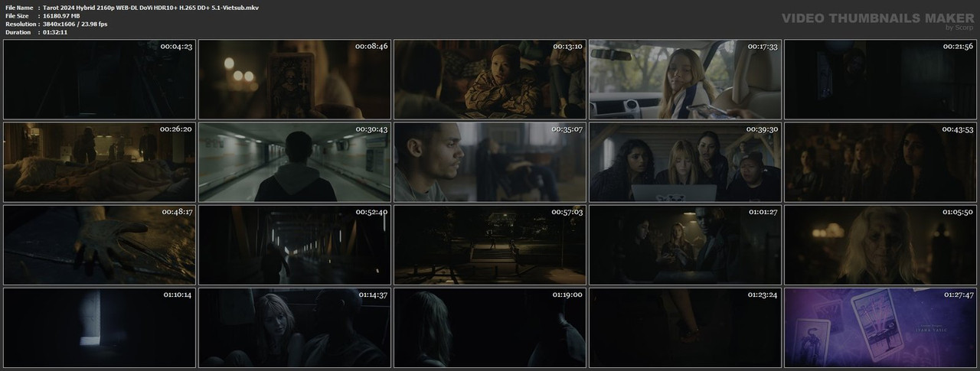The height and width of the screenshot is (371, 980).
Task: Select the thumbnail at 00:21:56
Action: tap(880, 80)
